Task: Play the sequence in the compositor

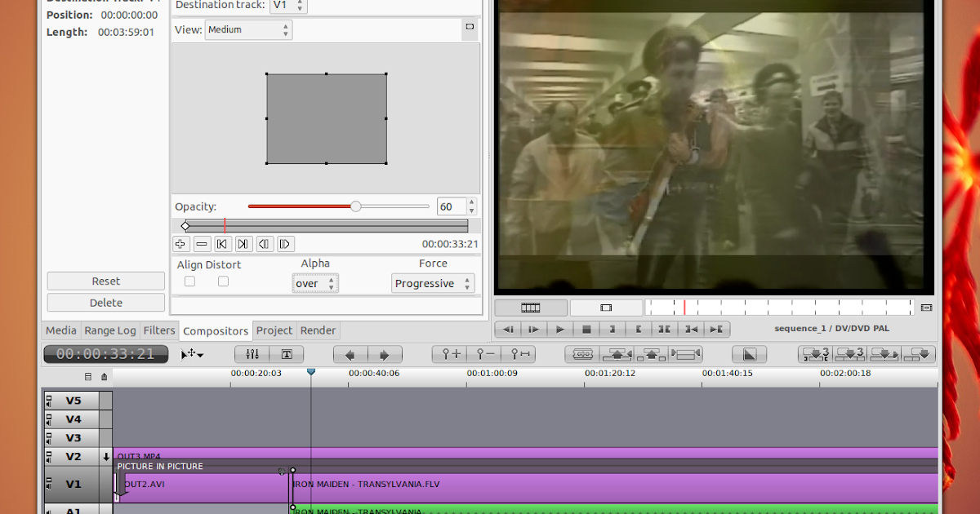Action: tap(559, 329)
